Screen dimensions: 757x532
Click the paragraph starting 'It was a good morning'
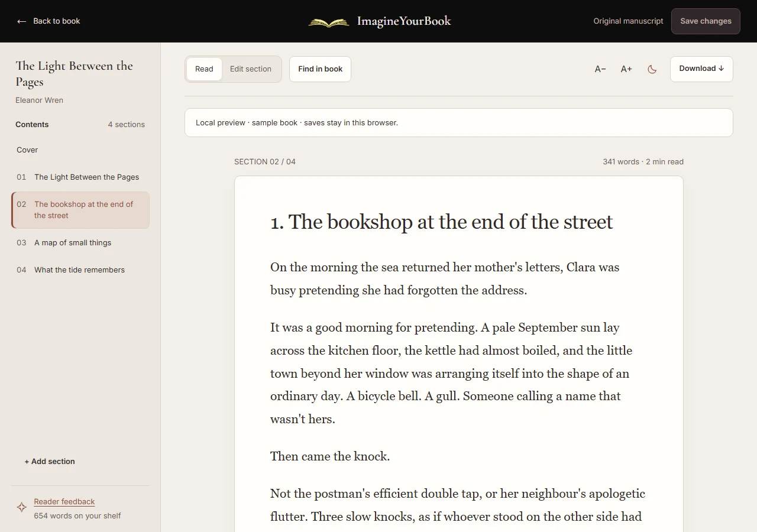pos(451,374)
